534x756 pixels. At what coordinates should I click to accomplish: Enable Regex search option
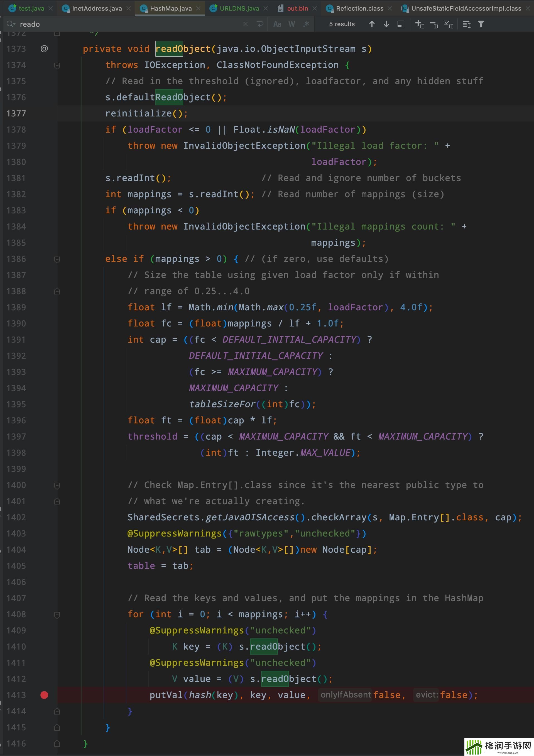(306, 24)
